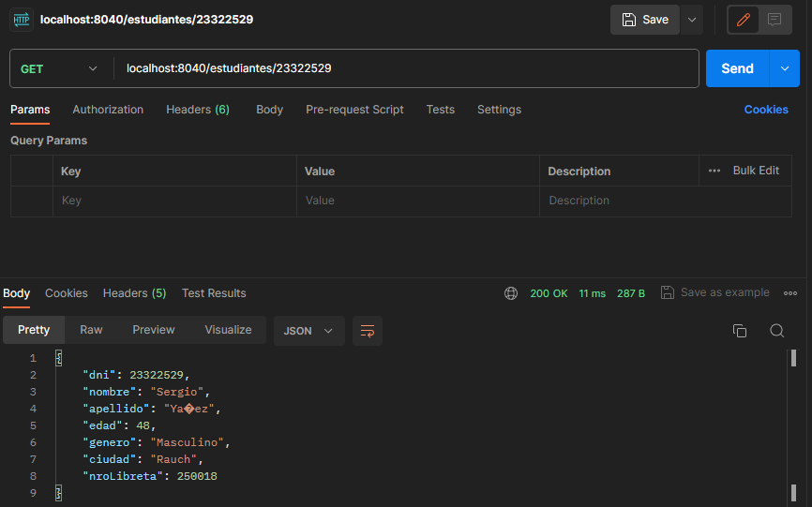
Task: Click the network globe icon
Action: pos(511,293)
